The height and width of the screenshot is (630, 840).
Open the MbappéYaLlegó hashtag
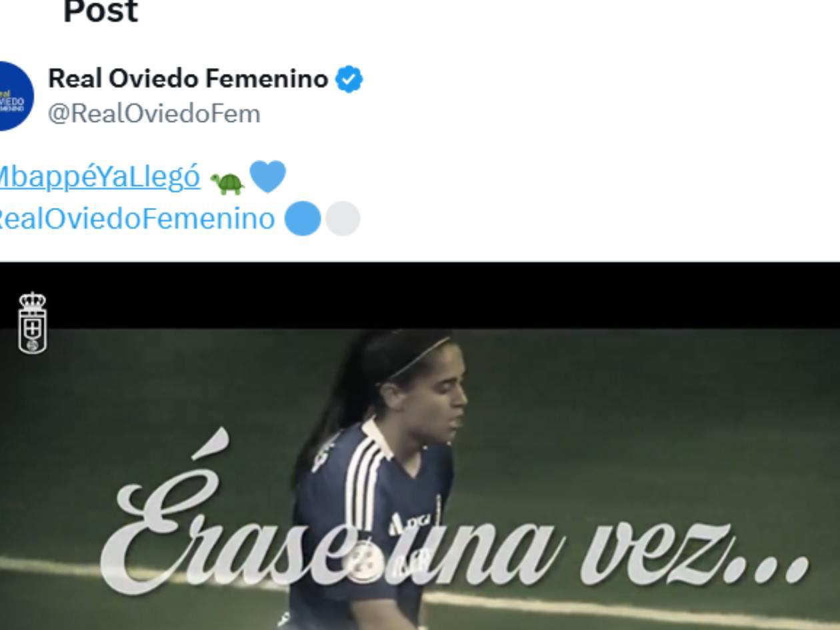tap(99, 177)
